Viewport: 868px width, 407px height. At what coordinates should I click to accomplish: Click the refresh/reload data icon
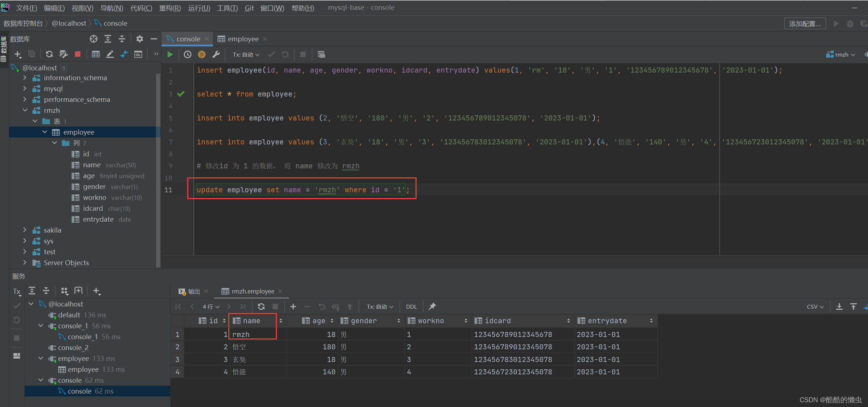261,307
